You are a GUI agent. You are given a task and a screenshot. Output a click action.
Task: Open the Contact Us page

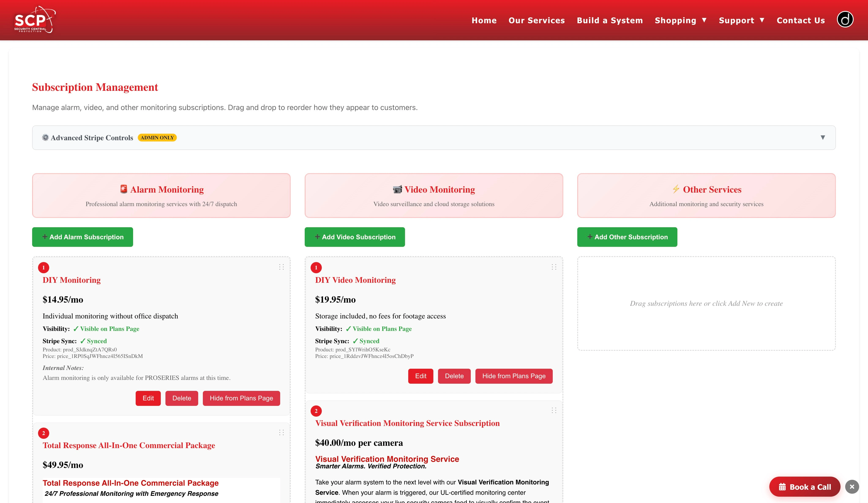click(800, 20)
